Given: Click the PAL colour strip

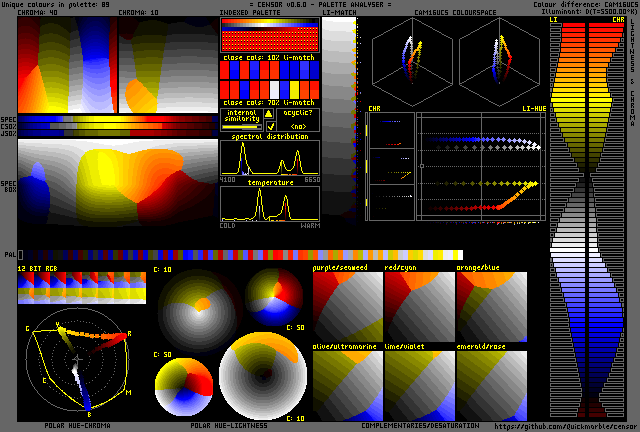Looking at the screenshot, I should coord(240,255).
